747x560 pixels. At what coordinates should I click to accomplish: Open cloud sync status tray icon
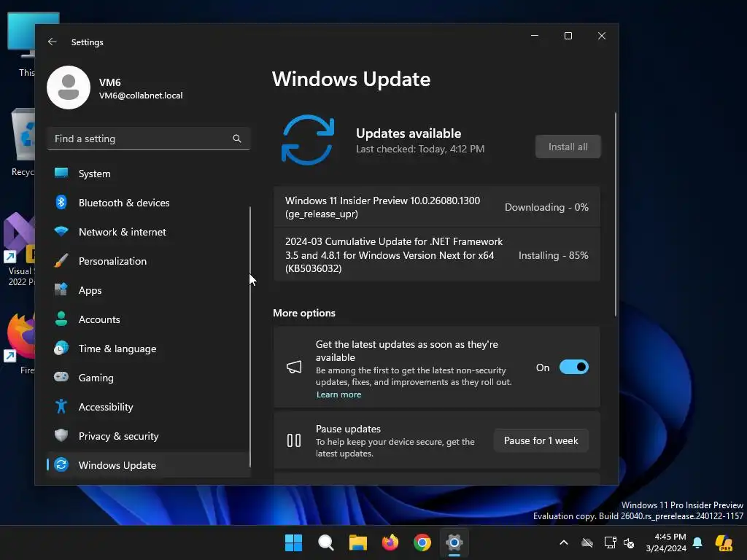point(587,542)
